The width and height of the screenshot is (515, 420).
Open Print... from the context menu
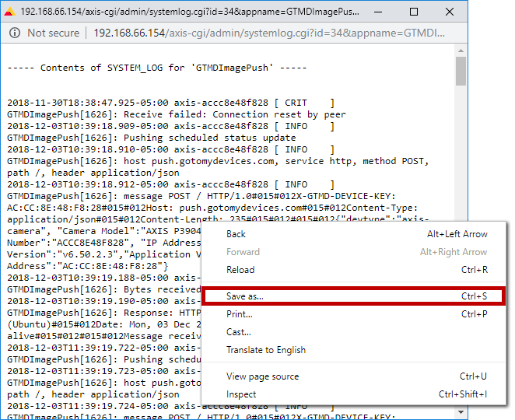click(240, 314)
